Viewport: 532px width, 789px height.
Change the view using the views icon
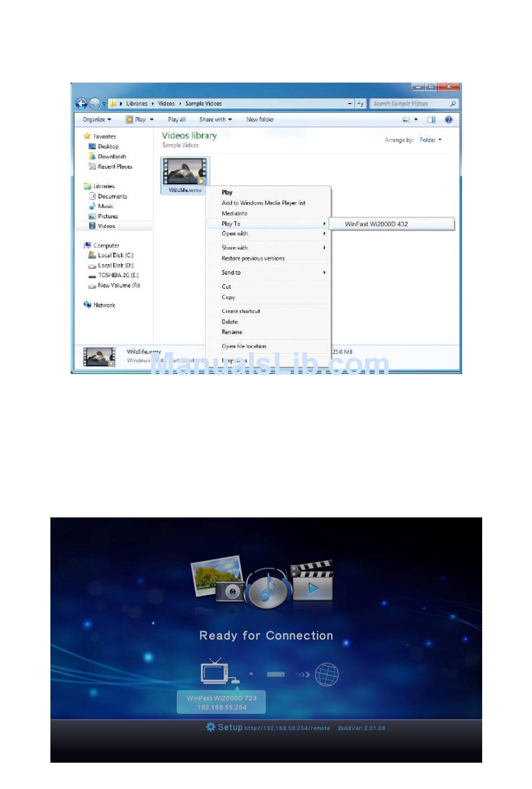coord(406,120)
